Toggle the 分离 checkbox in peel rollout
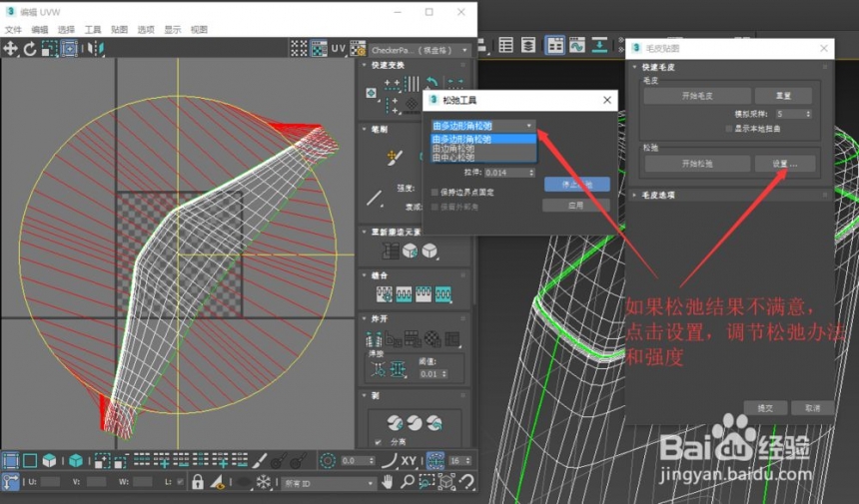This screenshot has height=504, width=859. [378, 441]
